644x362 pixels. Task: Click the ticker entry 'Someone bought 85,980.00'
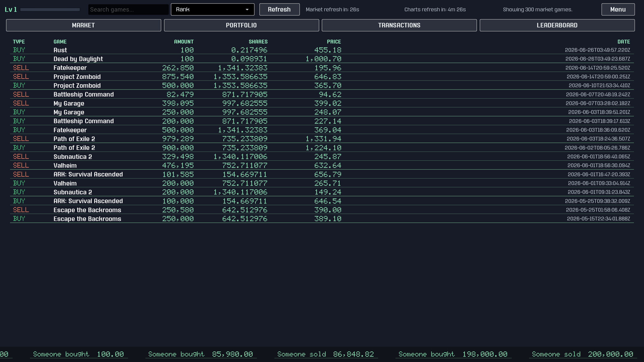point(201,354)
